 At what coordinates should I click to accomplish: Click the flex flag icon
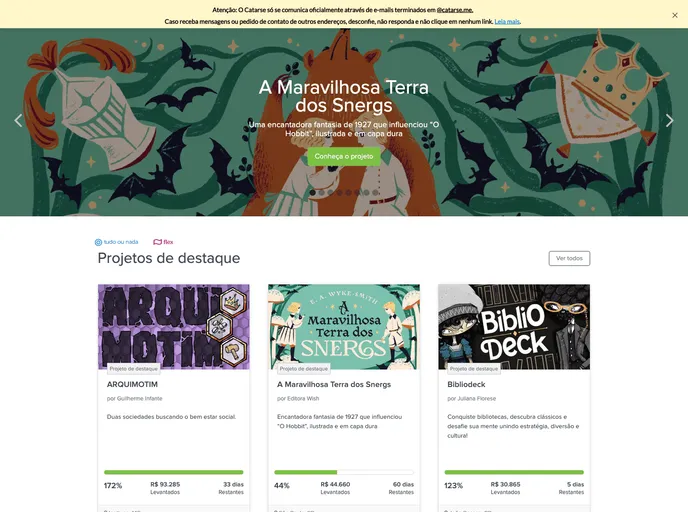click(x=157, y=242)
